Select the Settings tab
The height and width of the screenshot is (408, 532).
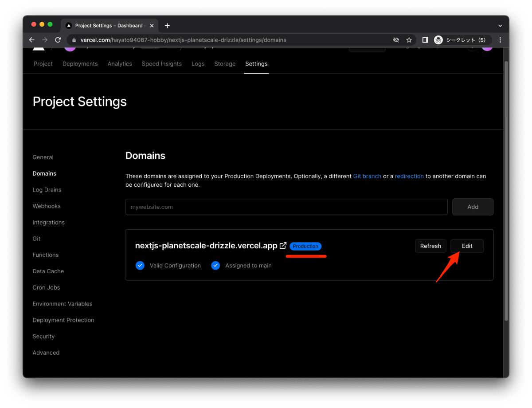point(256,64)
